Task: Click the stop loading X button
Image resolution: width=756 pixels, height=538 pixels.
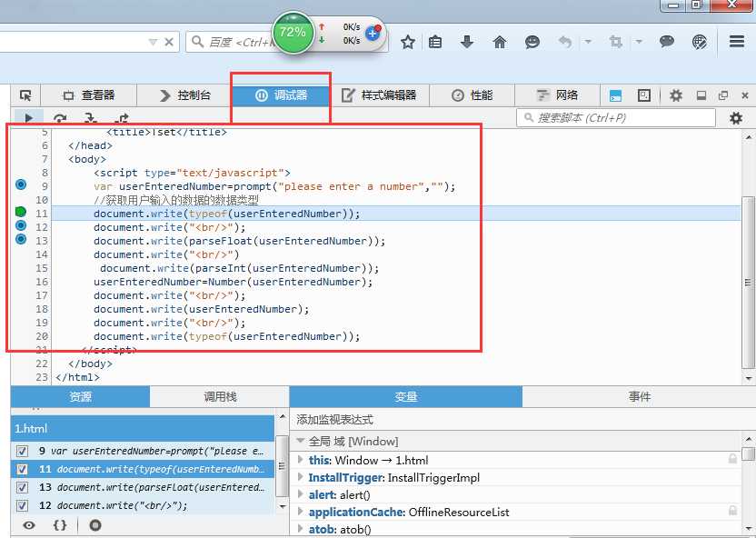Action: tap(169, 42)
